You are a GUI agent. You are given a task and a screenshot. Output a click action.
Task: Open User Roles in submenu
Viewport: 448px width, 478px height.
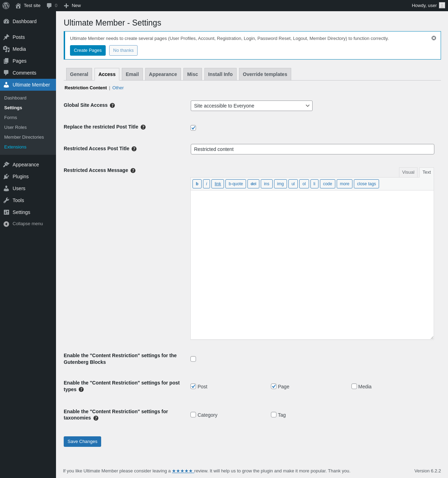(15, 127)
